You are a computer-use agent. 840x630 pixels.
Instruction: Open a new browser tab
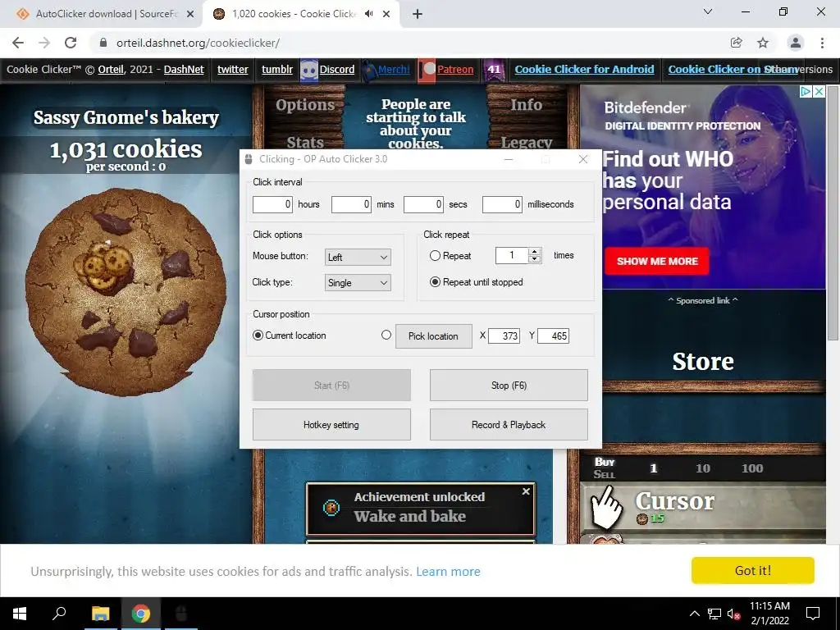coord(418,14)
